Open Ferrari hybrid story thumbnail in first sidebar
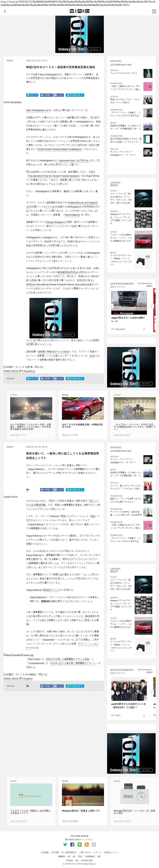159x868 pixels. 143,240
